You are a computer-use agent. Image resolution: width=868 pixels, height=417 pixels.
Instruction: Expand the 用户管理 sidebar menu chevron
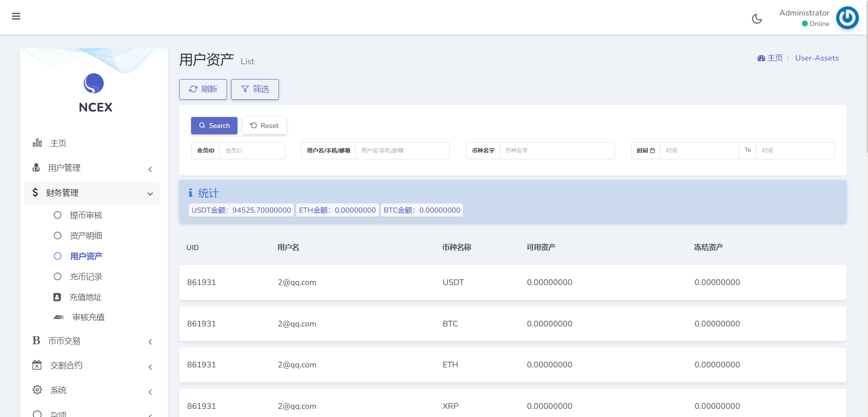(x=150, y=169)
